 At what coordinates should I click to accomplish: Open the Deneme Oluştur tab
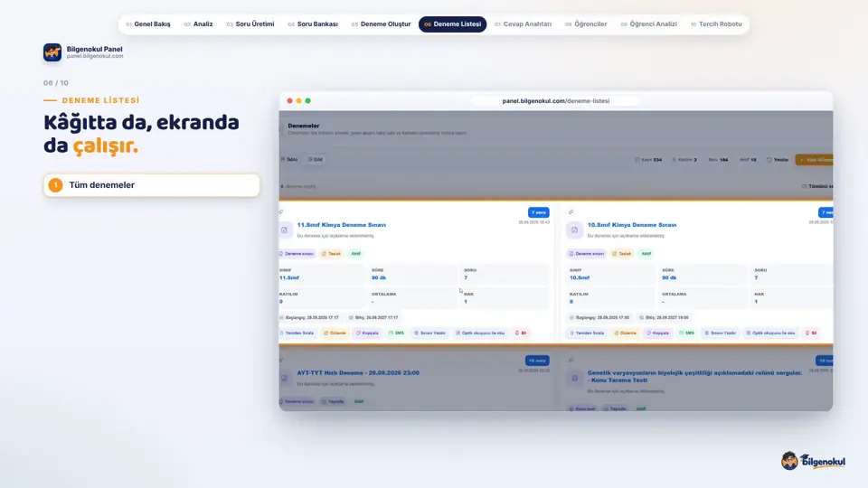pos(382,24)
